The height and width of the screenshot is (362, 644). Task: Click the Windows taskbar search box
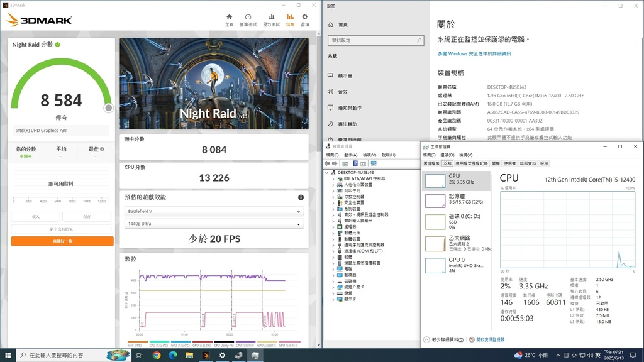(74, 355)
